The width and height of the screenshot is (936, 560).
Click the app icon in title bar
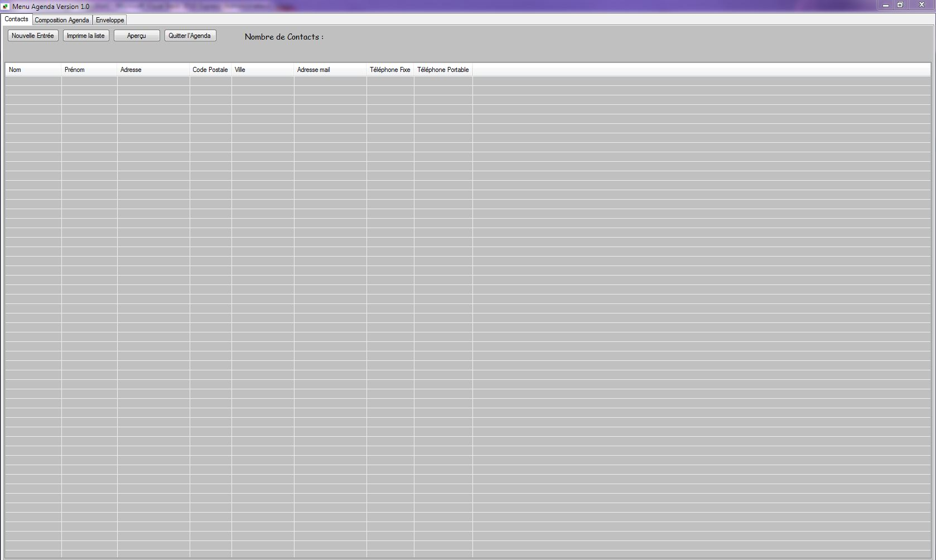tap(6, 6)
